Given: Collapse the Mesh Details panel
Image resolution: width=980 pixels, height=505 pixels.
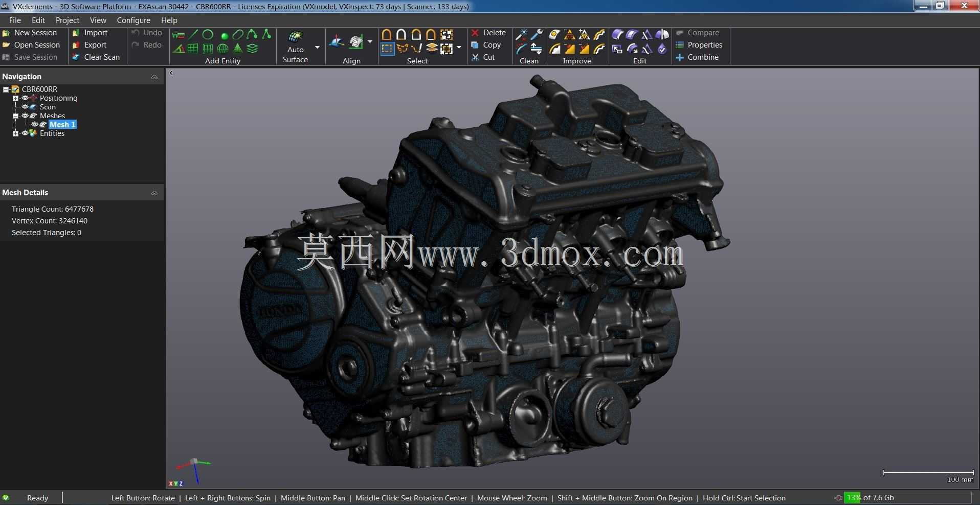Looking at the screenshot, I should click(154, 193).
